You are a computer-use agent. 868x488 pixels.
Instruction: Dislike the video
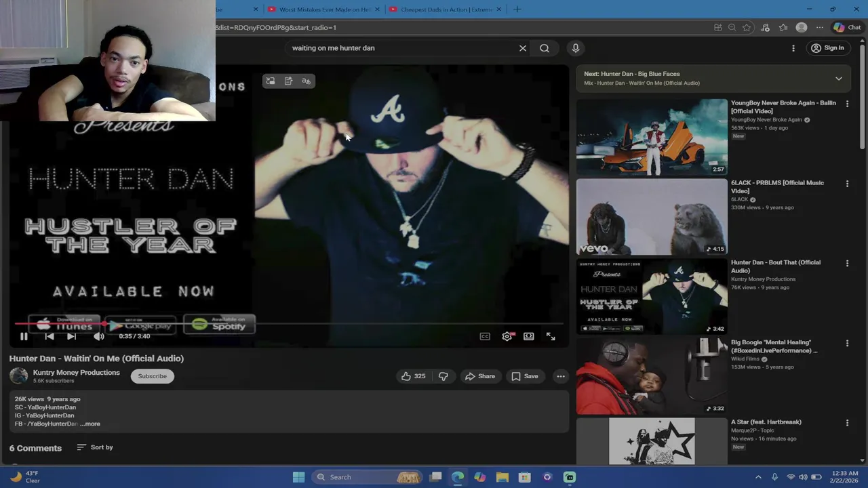pos(443,376)
